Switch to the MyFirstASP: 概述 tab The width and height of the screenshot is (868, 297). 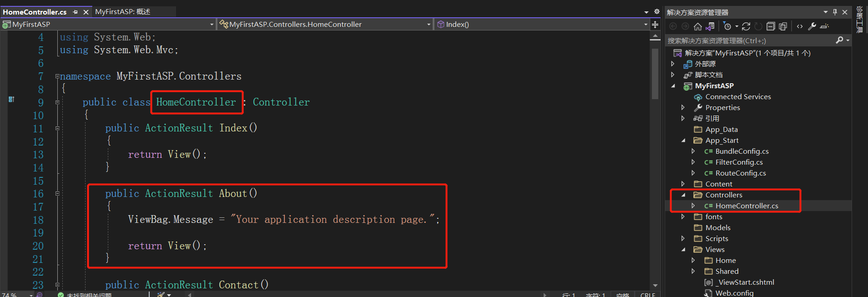[123, 12]
